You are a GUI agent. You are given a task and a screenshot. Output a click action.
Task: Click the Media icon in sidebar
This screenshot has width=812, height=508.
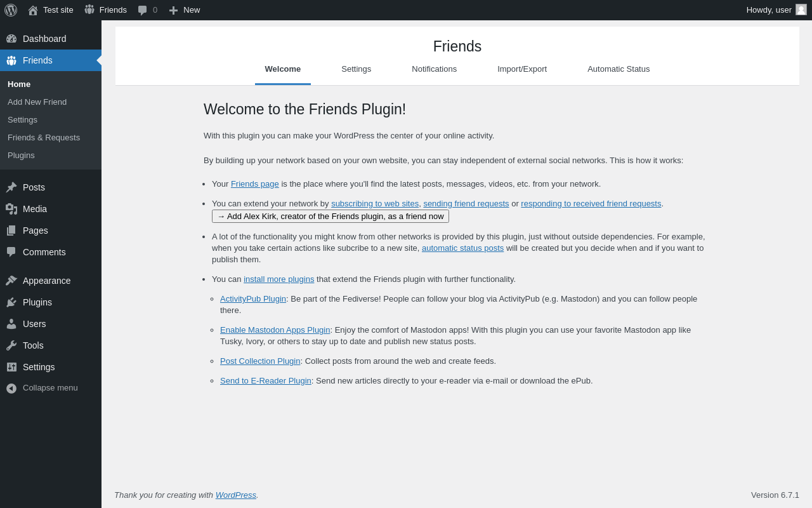11,209
